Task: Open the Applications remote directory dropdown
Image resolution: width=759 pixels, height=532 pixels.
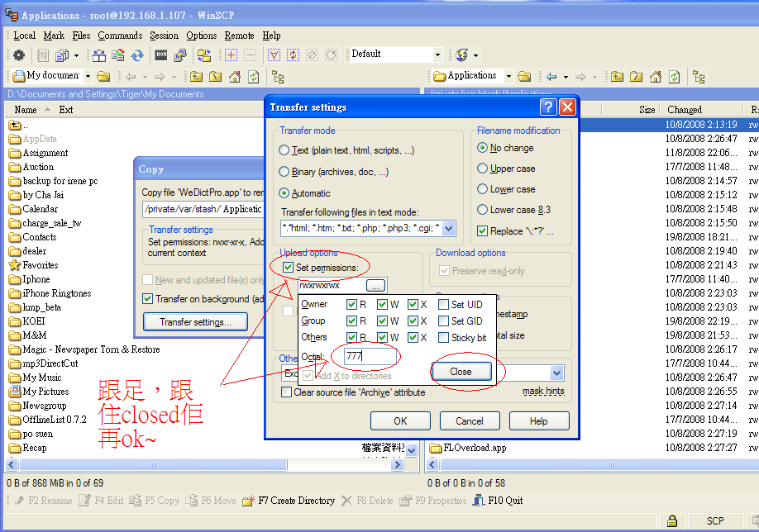Action: point(508,76)
